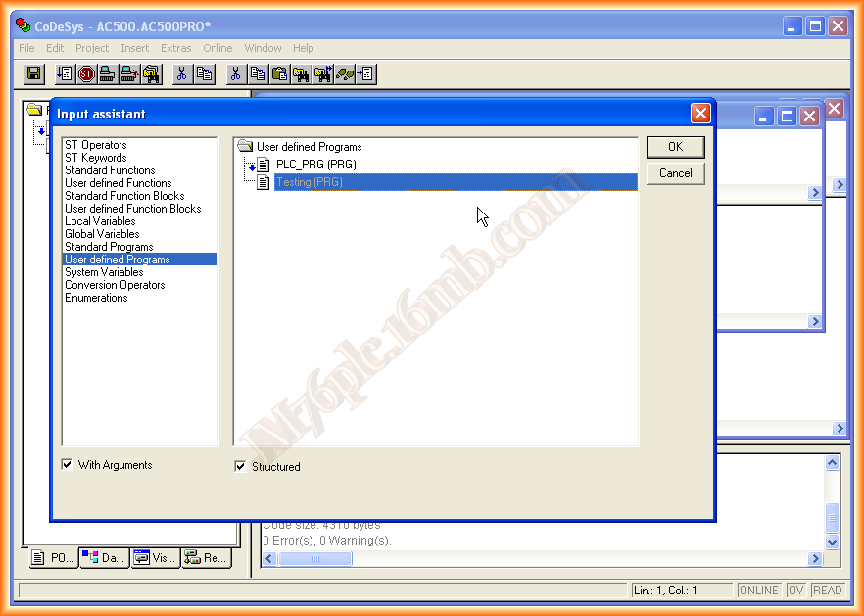Viewport: 864px width, 616px height.
Task: Click the Save icon in the toolbar
Action: pos(33,73)
